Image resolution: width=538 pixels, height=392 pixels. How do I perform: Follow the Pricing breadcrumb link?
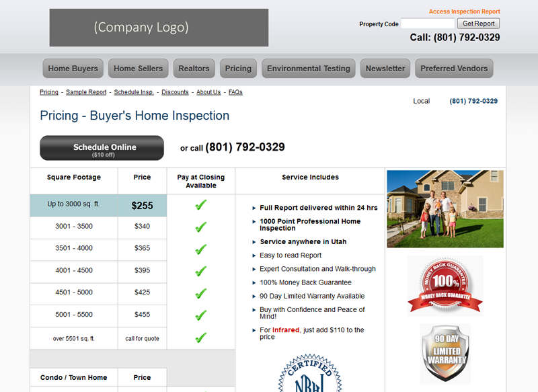pos(49,92)
